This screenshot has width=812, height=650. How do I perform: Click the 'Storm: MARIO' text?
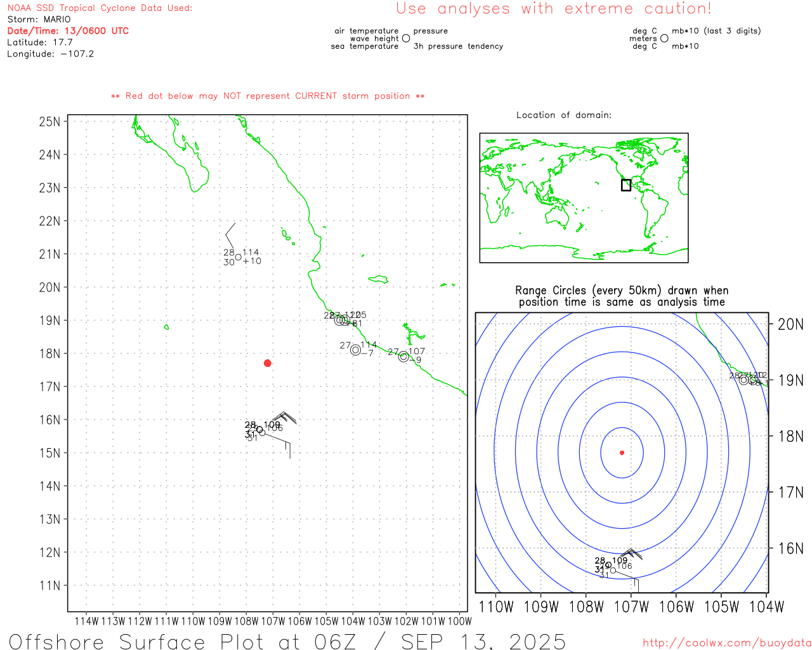click(39, 20)
